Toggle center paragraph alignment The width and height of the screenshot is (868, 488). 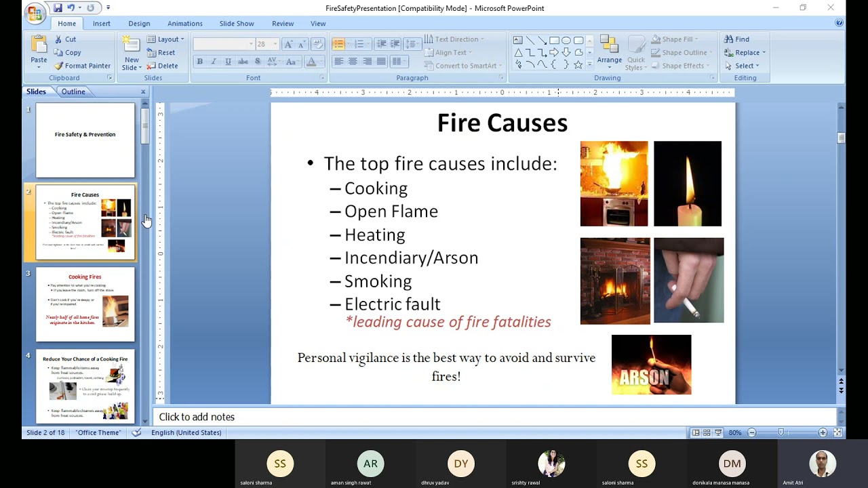(x=353, y=61)
